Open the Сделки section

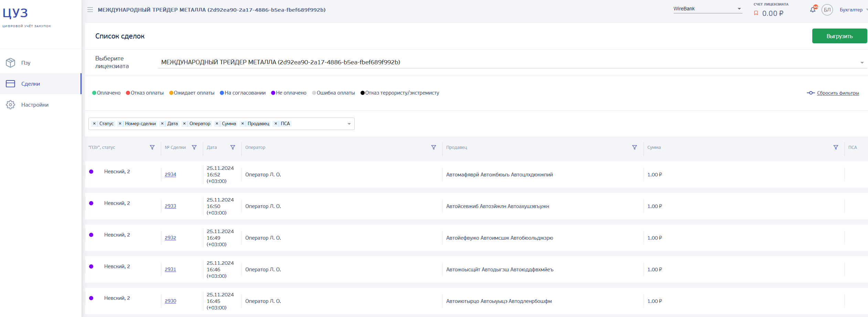[41, 84]
